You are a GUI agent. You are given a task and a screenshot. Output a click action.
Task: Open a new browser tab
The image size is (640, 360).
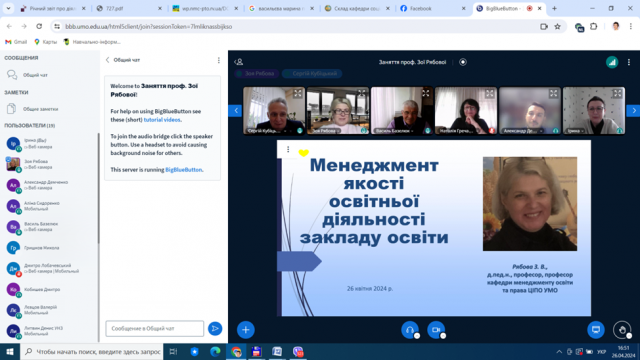tap(554, 8)
